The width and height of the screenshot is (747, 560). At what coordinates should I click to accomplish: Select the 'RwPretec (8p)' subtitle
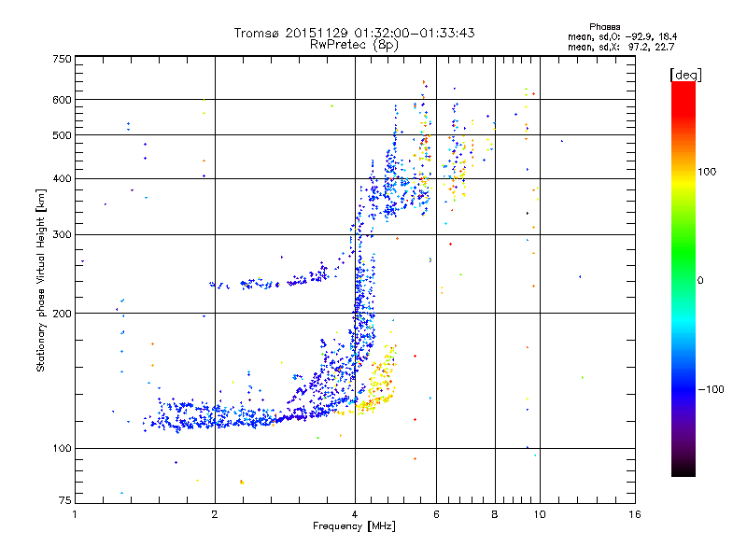(x=354, y=45)
